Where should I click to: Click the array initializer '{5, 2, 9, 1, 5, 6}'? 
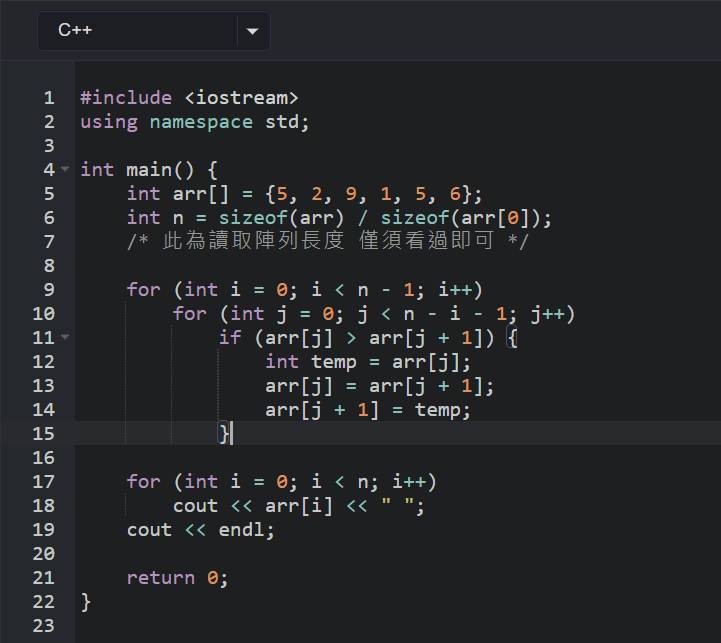click(x=368, y=194)
